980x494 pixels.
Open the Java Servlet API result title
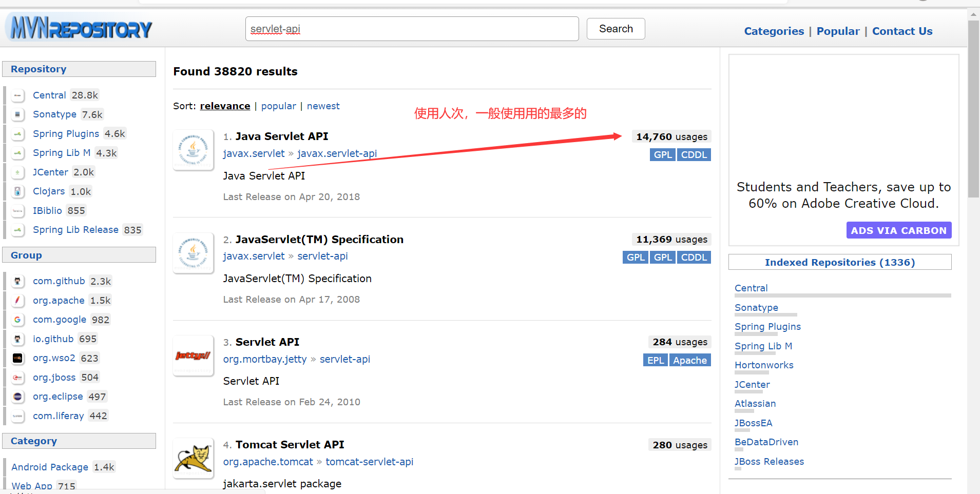point(282,136)
